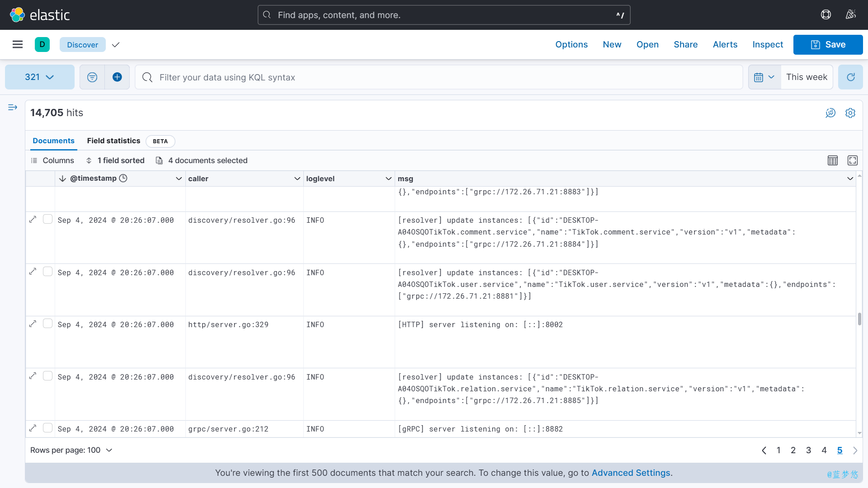
Task: Select the comment.service row checkbox
Action: [47, 219]
